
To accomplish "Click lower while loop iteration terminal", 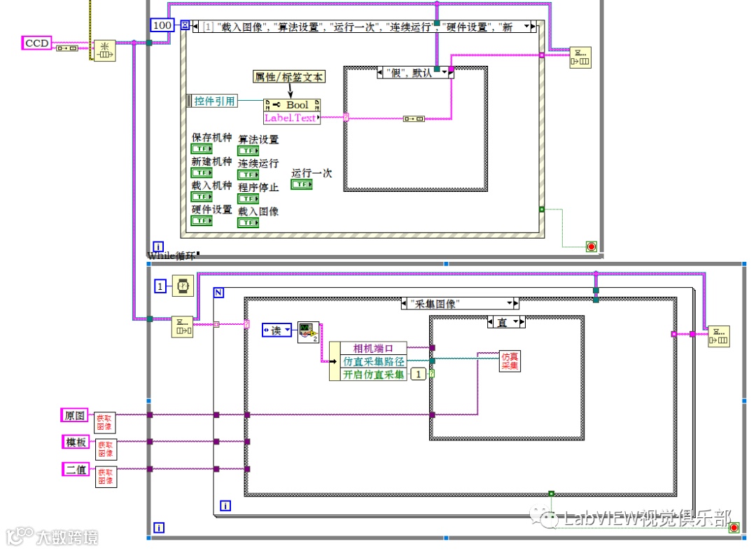I will pyautogui.click(x=158, y=528).
